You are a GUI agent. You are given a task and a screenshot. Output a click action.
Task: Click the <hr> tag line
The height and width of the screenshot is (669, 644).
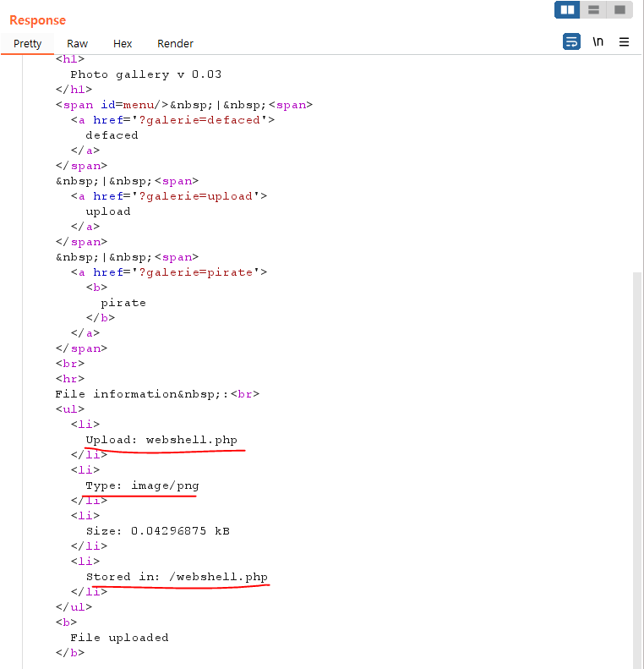point(70,379)
